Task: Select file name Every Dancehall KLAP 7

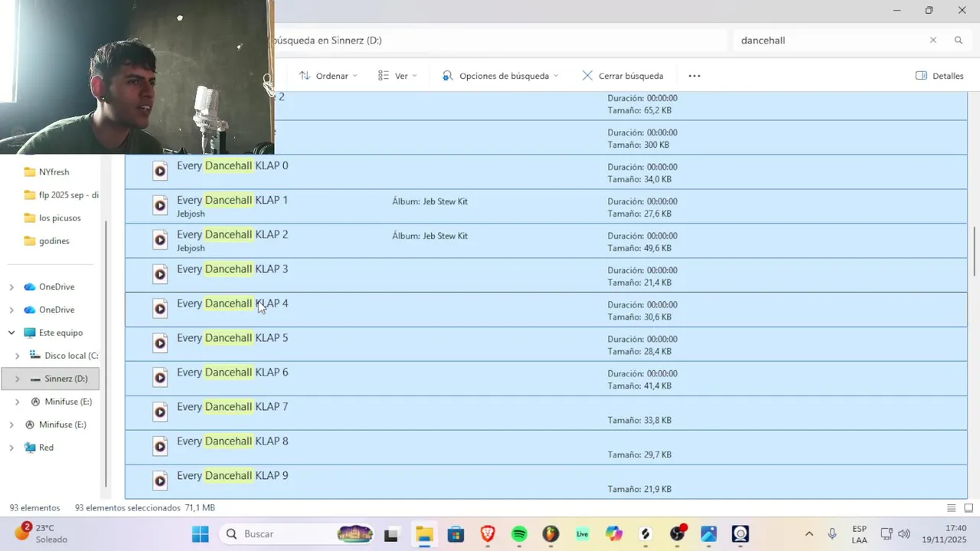Action: pos(233,407)
